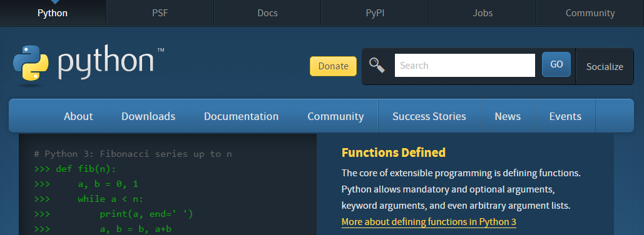Open the About navigation menu

click(x=78, y=116)
